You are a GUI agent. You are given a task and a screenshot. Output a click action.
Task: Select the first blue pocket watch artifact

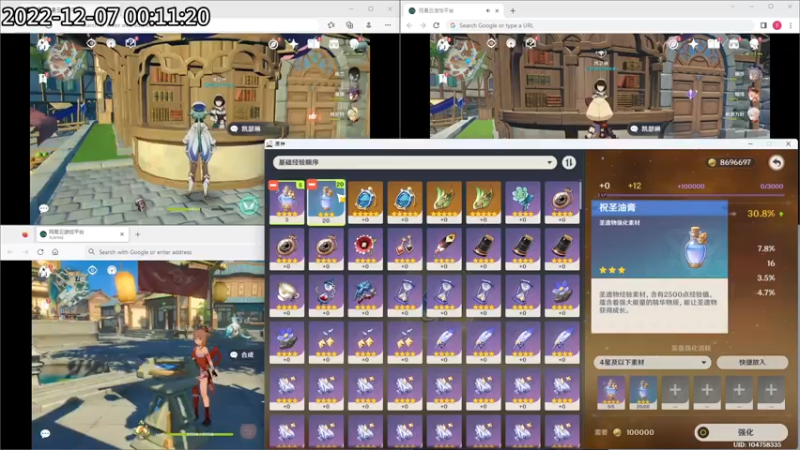pos(365,203)
